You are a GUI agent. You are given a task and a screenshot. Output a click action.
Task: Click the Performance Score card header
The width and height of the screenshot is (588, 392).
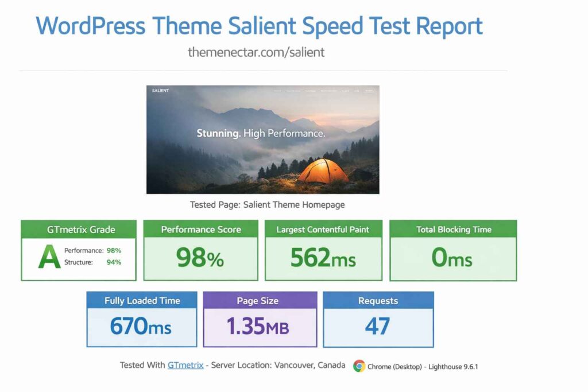[200, 230]
